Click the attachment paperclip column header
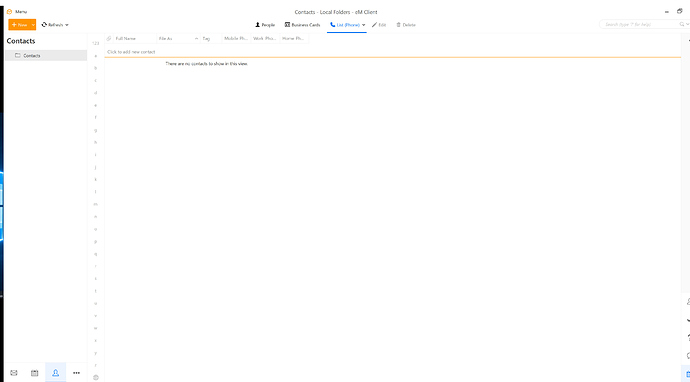Image resolution: width=690 pixels, height=382 pixels. pos(109,39)
